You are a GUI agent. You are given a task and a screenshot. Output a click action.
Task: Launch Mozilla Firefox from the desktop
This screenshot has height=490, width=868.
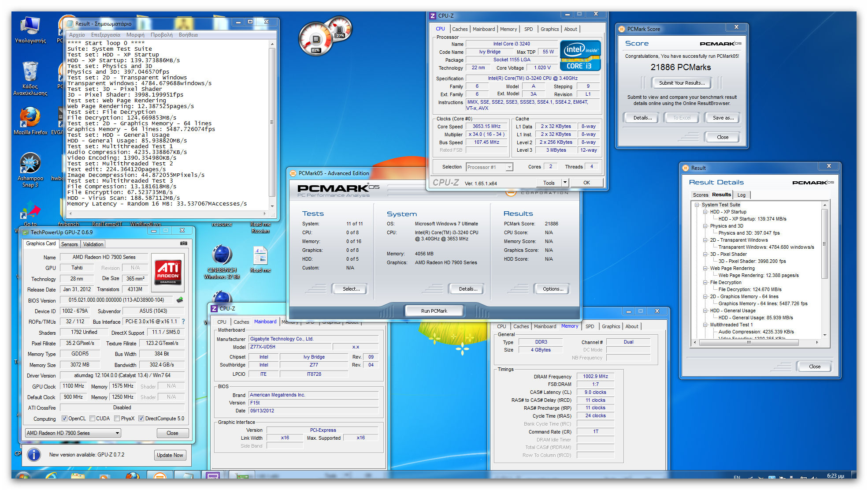30,120
